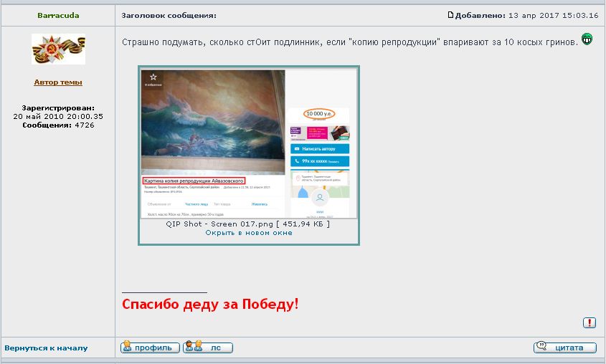Click the colorful ad banner in attached screenshot
This screenshot has height=364, width=606.
tap(320, 133)
